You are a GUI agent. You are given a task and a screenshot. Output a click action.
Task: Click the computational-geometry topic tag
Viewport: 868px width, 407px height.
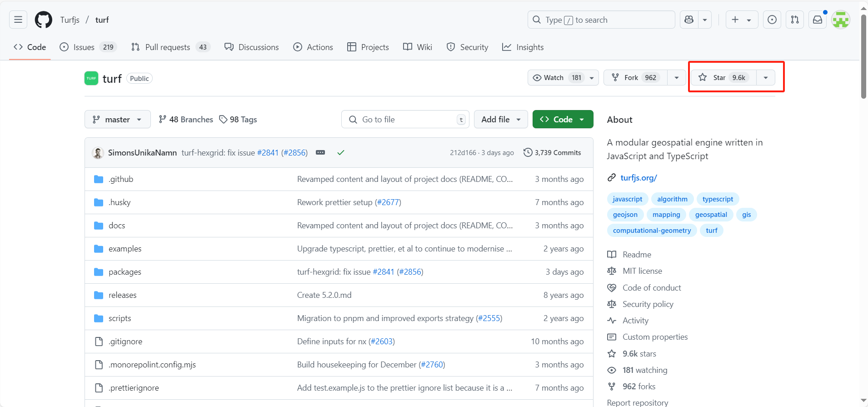652,231
